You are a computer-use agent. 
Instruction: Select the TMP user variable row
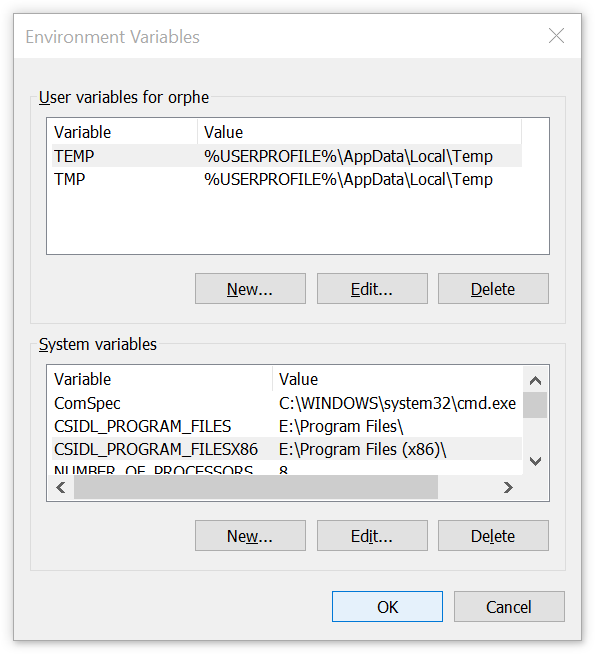[287, 179]
